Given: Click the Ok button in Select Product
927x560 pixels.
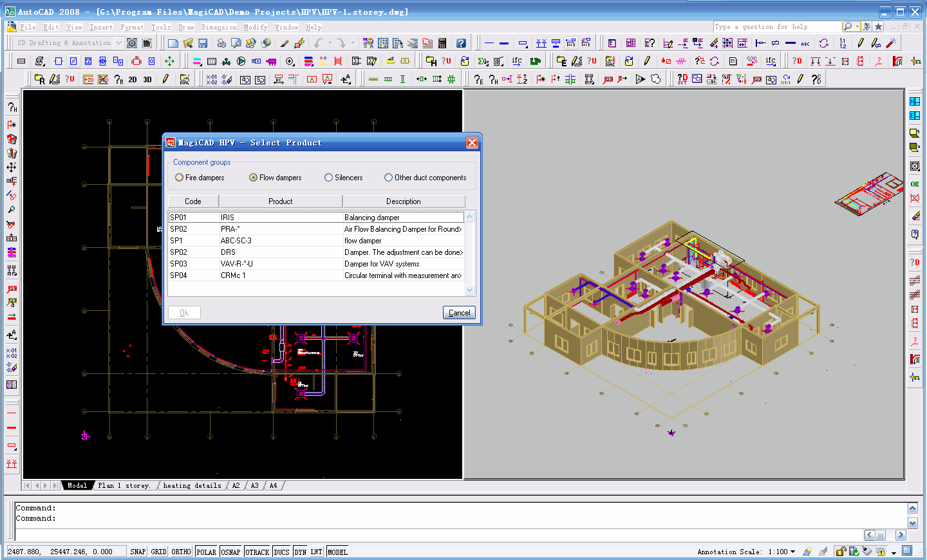Looking at the screenshot, I should coord(184,312).
